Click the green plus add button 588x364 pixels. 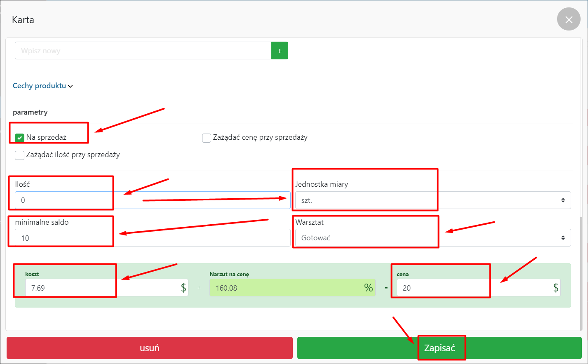[280, 51]
